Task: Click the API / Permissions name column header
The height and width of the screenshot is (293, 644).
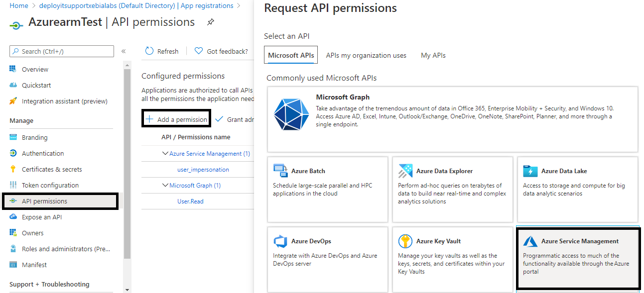Action: pos(196,137)
